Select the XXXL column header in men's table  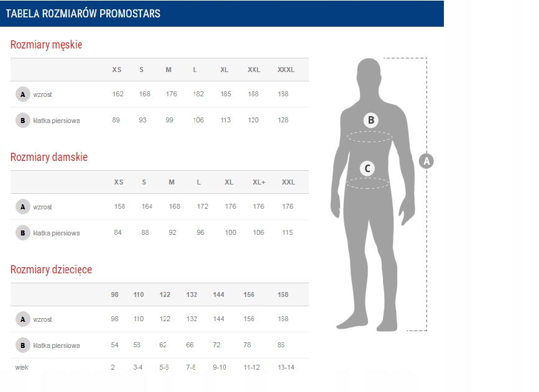click(x=285, y=70)
